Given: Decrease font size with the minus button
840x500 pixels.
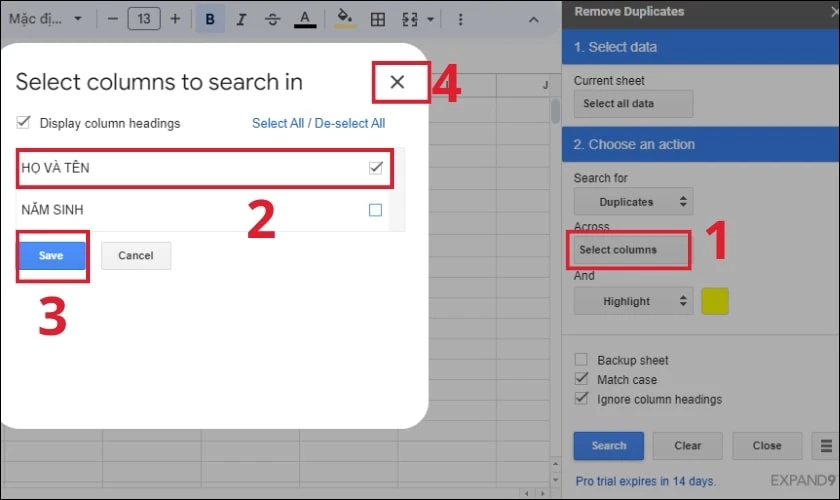Looking at the screenshot, I should click(112, 19).
